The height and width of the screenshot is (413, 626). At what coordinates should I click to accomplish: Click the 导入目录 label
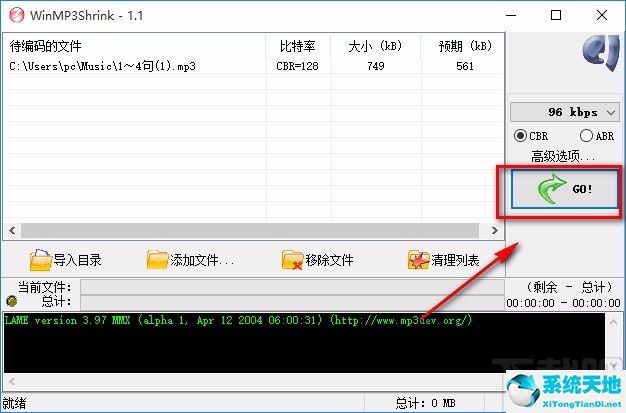[77, 260]
